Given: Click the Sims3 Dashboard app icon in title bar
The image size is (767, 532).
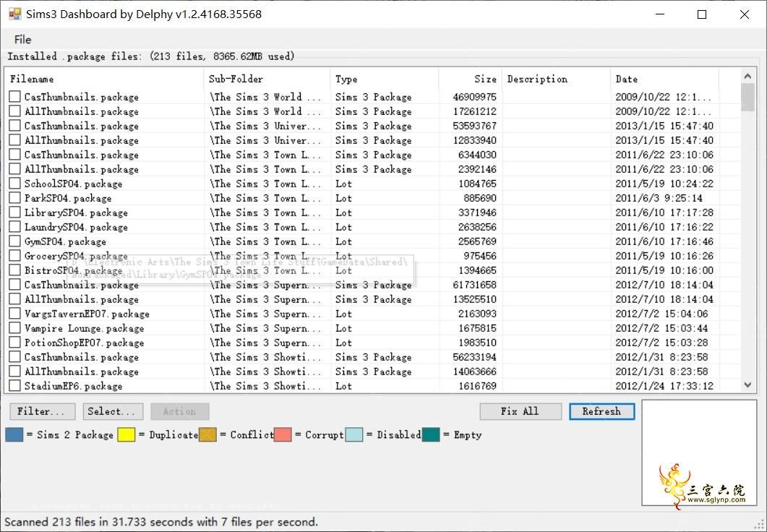Looking at the screenshot, I should click(x=14, y=14).
